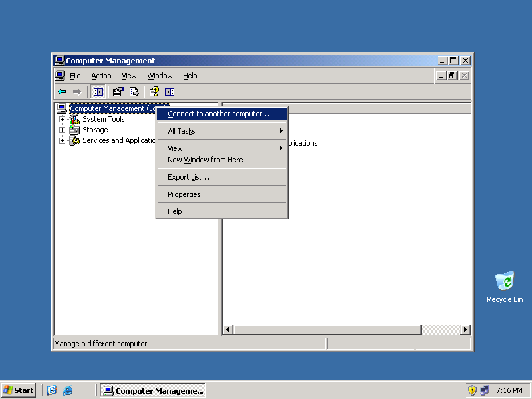
Task: Expand the System Tools node
Action: [62, 120]
